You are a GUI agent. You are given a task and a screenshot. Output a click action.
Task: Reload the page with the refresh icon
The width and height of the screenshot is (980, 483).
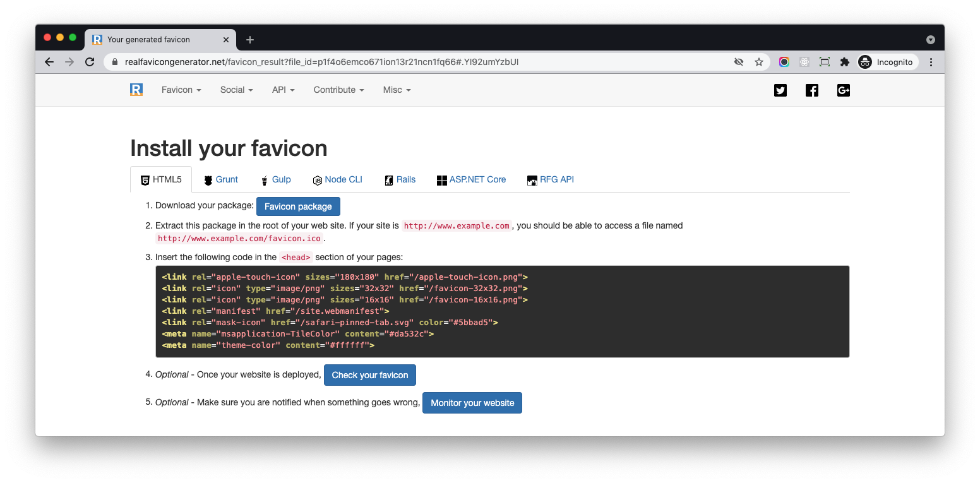[x=90, y=62]
